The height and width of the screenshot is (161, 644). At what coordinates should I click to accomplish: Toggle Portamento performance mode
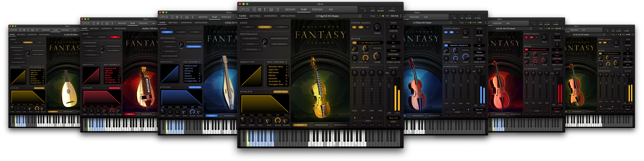tap(250, 38)
